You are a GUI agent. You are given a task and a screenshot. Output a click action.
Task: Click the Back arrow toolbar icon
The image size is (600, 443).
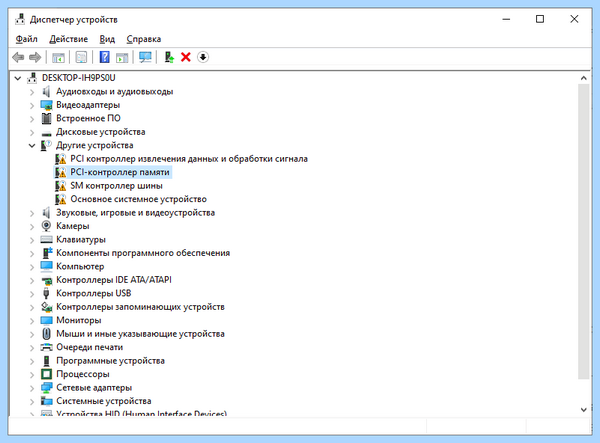pyautogui.click(x=18, y=57)
